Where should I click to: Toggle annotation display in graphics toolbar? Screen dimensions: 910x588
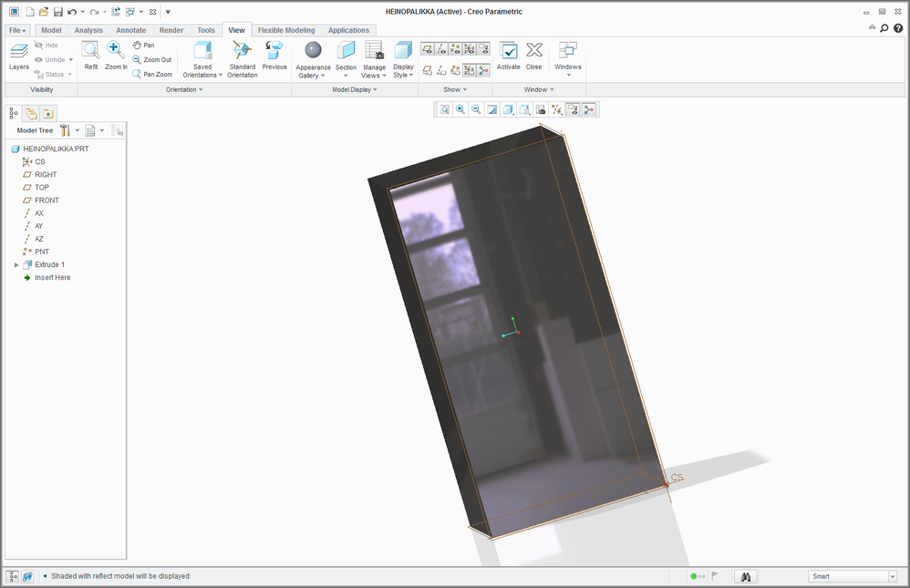coord(573,109)
